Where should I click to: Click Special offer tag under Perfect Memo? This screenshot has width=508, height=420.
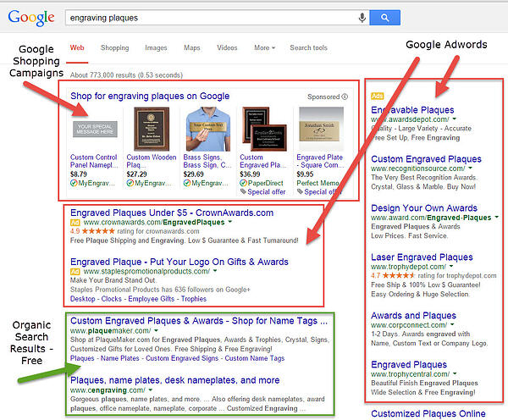(320, 192)
